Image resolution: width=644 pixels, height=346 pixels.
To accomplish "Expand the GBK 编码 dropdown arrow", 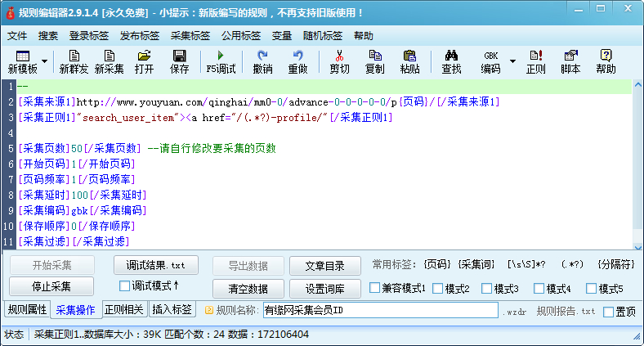I will (x=512, y=61).
